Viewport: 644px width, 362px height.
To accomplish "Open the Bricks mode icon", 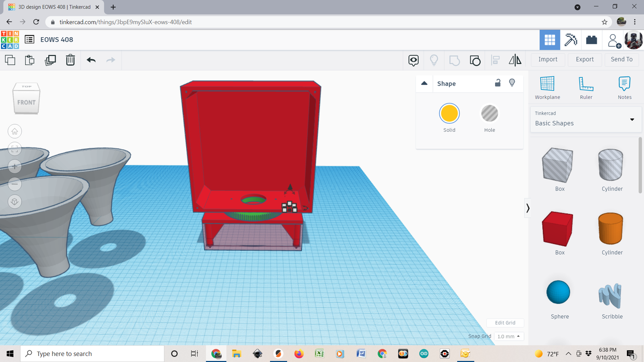I will pyautogui.click(x=592, y=40).
